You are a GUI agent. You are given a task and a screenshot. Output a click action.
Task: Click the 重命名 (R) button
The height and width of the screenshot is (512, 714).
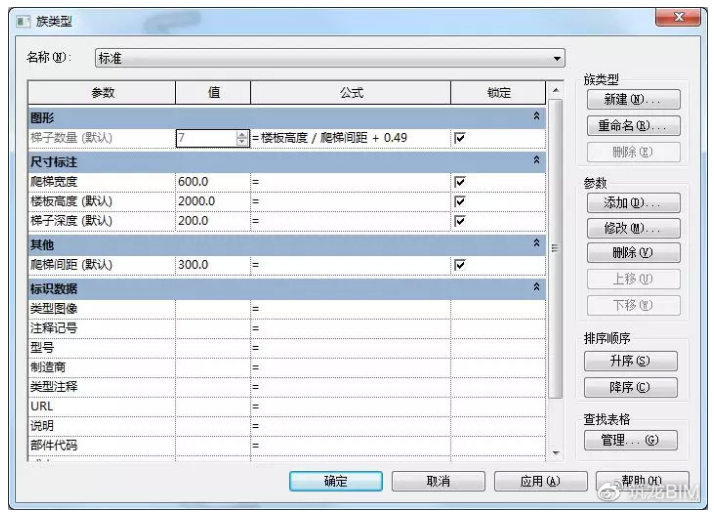click(633, 126)
